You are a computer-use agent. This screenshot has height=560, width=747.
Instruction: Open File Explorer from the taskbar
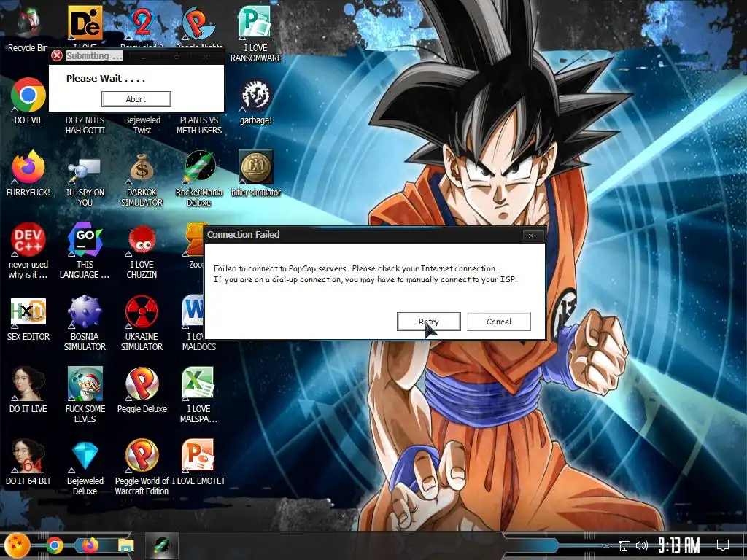click(x=126, y=545)
